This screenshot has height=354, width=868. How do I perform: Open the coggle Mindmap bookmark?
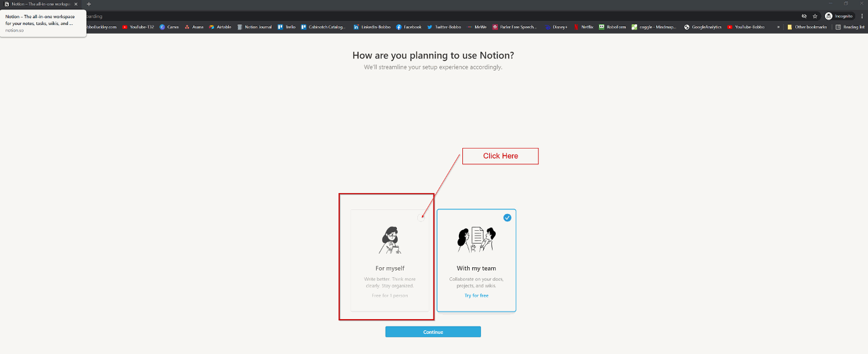653,27
